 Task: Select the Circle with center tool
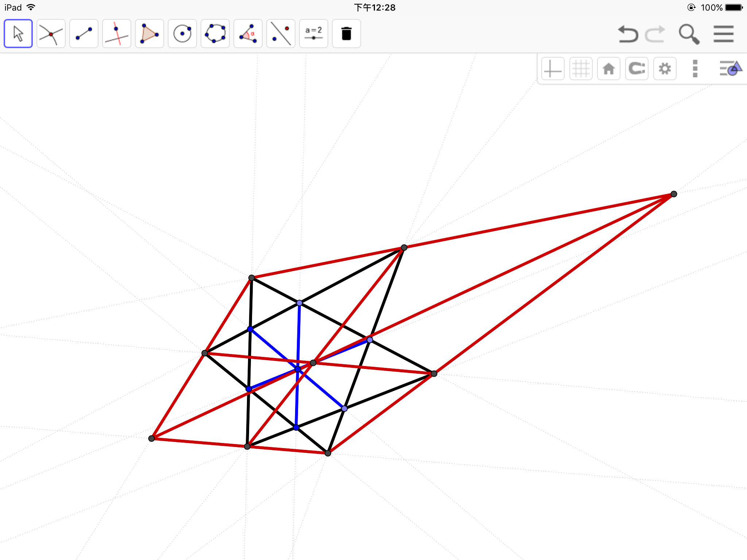(182, 34)
